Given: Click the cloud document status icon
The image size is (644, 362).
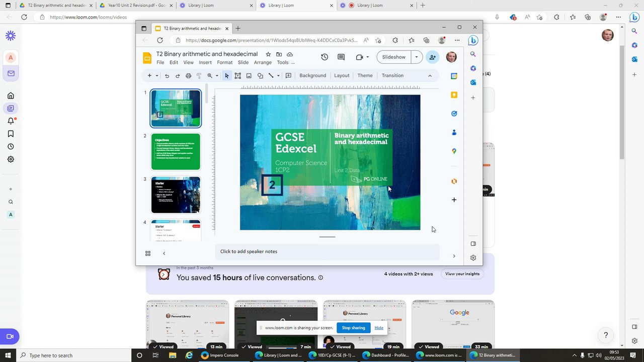Looking at the screenshot, I should pos(290,54).
